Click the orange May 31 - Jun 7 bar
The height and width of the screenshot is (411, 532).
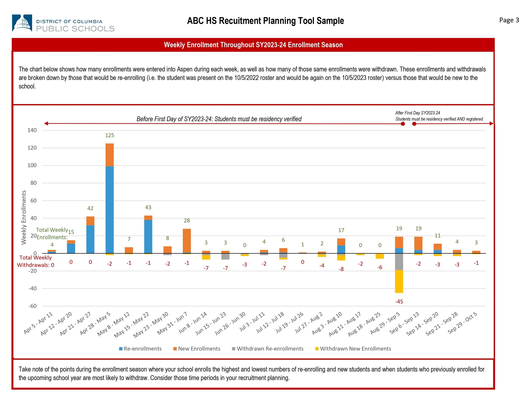pyautogui.click(x=187, y=240)
